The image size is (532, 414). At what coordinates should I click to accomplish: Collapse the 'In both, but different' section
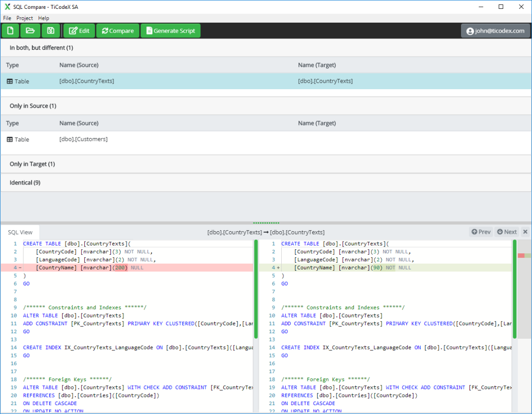[x=41, y=48]
